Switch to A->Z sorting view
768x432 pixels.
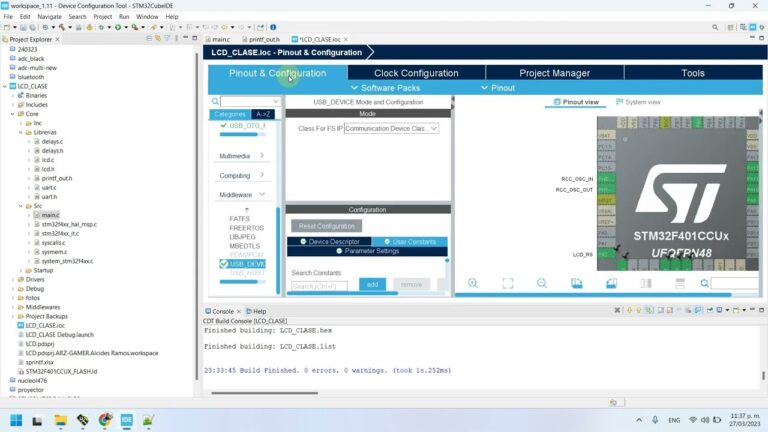coord(263,114)
